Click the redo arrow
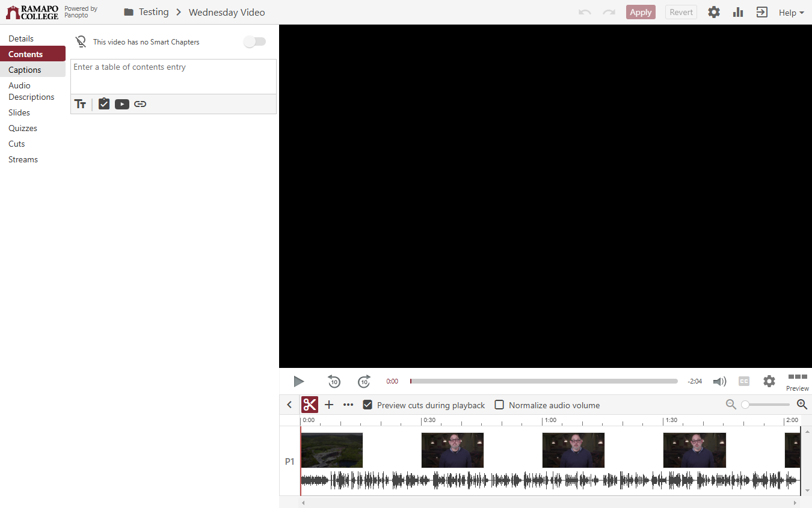 point(609,12)
